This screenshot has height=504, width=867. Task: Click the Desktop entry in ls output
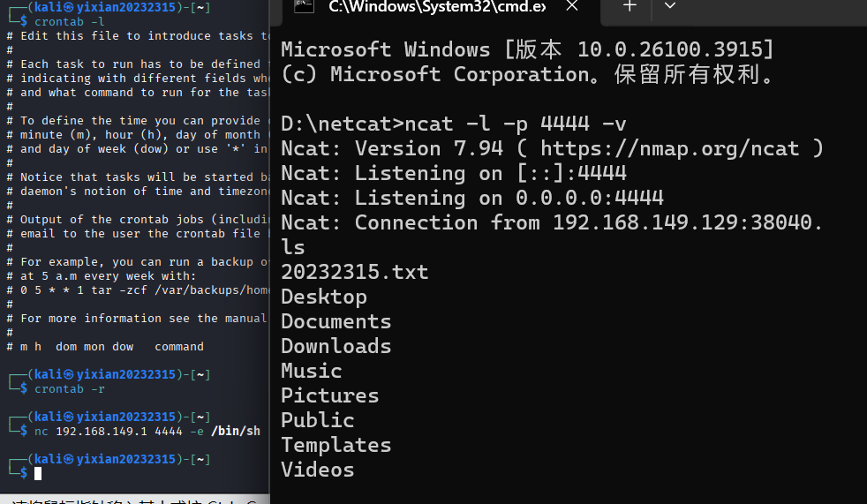[324, 297]
